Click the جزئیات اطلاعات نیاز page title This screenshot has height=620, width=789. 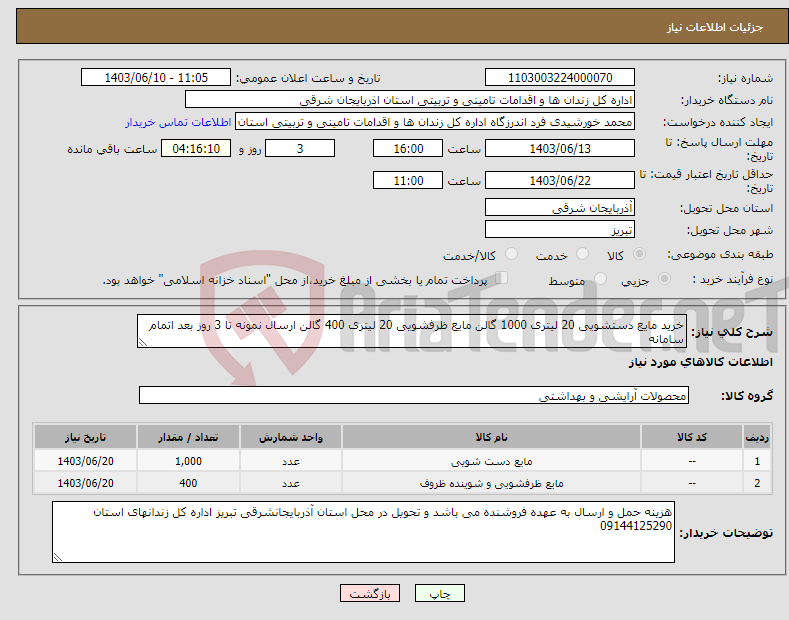pos(715,27)
